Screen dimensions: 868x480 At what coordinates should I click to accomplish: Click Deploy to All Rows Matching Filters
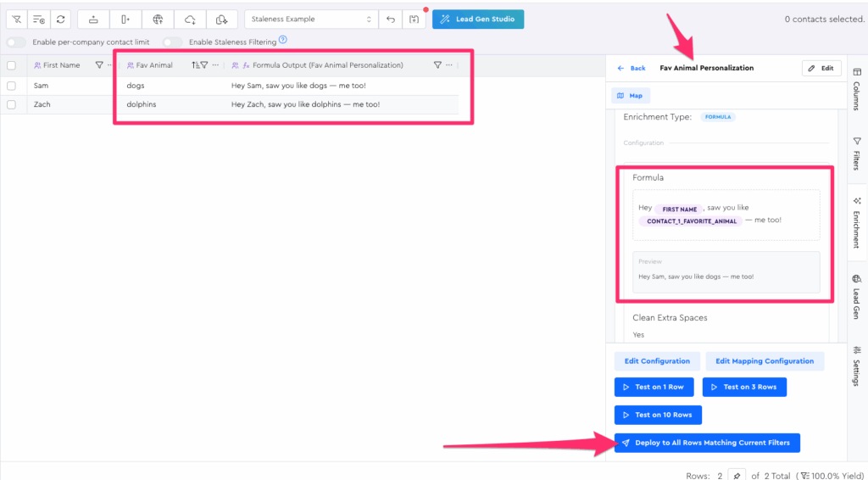(707, 443)
